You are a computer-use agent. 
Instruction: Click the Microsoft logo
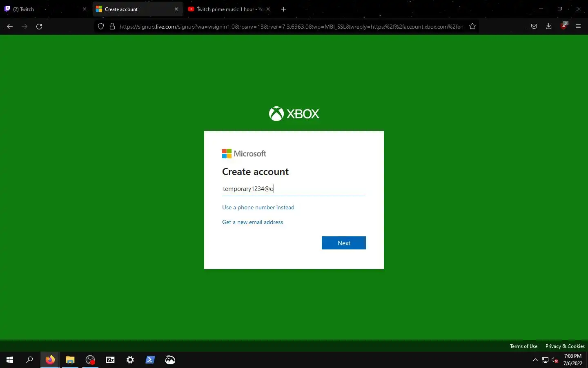click(244, 153)
